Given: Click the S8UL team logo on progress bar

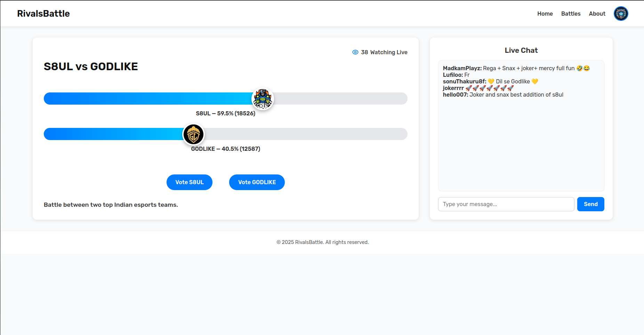Looking at the screenshot, I should pyautogui.click(x=263, y=99).
